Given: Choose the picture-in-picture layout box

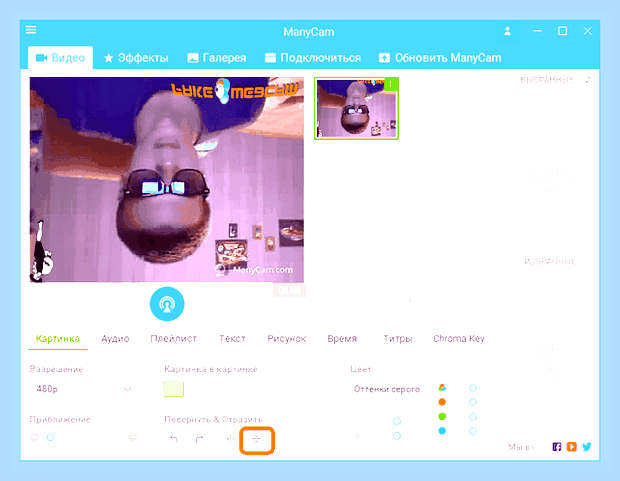Looking at the screenshot, I should point(174,389).
